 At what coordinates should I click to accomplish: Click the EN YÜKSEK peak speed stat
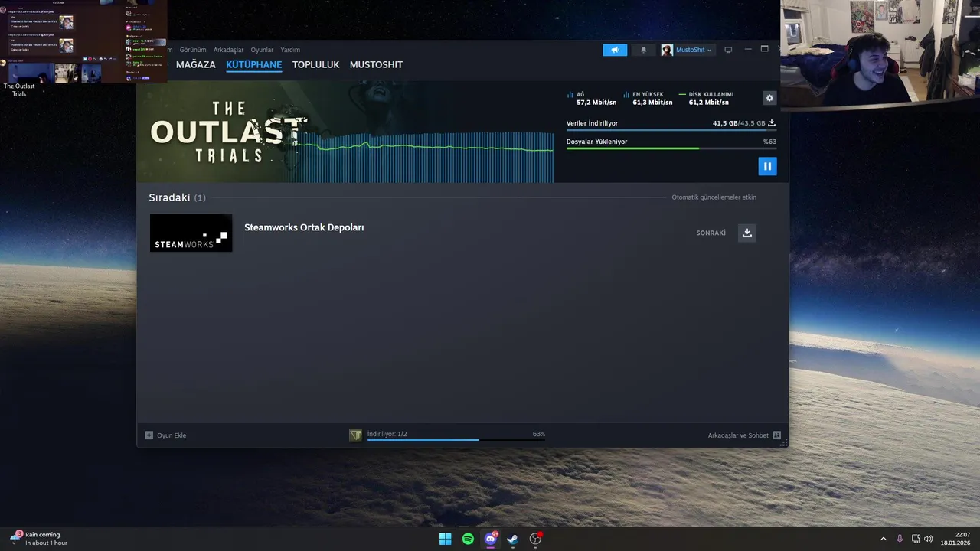tap(648, 99)
